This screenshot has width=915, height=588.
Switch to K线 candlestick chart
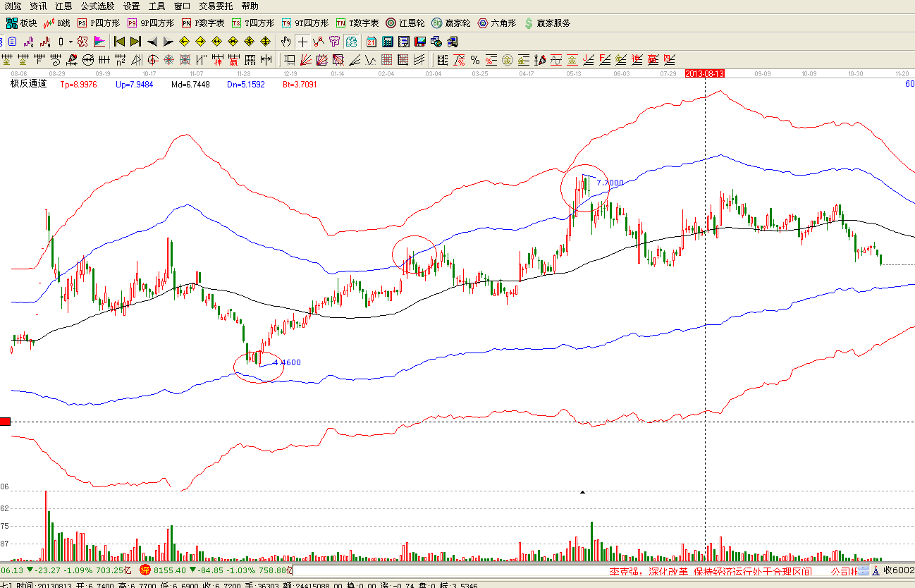[x=56, y=23]
